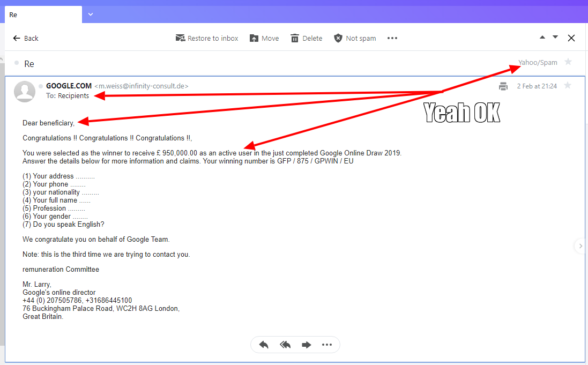Click sender address m.weiss@infinity-consult.de
Viewport: 588px width, 365px height.
point(142,86)
